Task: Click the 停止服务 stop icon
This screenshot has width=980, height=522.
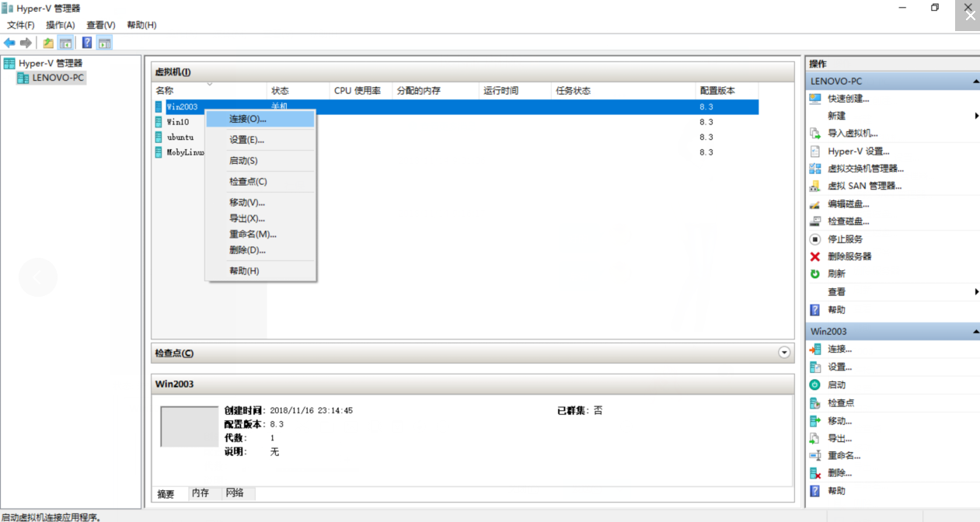Action: point(815,239)
